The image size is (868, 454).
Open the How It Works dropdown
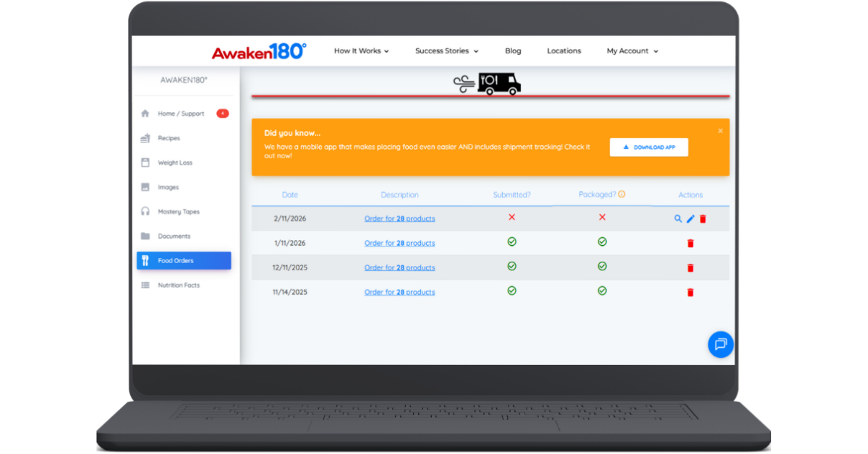click(x=361, y=51)
